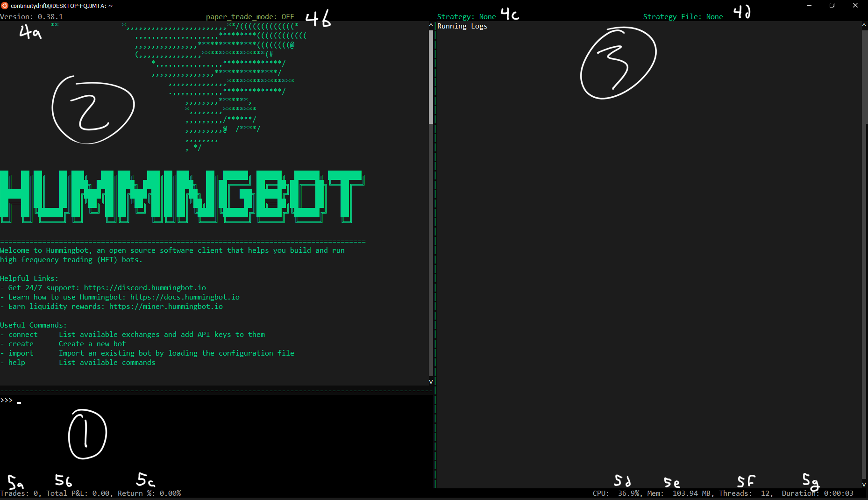Image resolution: width=868 pixels, height=500 pixels.
Task: Click the 'Duration: 0:00:03' status entry
Action: (818, 493)
